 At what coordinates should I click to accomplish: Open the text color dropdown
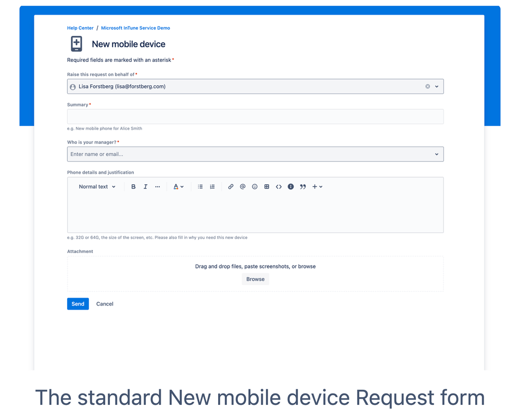pos(178,186)
